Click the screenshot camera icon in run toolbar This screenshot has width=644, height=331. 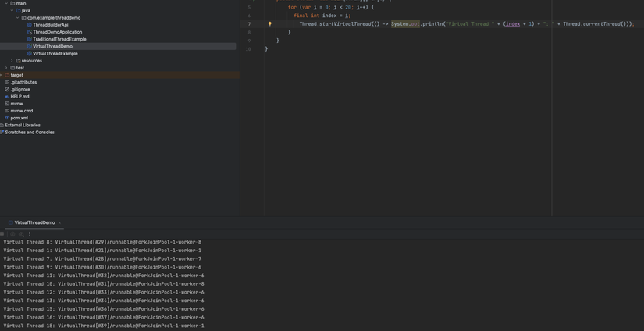pos(12,234)
